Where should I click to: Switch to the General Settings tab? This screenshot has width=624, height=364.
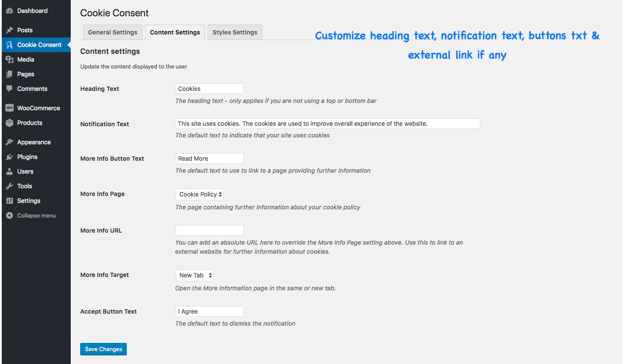[x=113, y=32]
